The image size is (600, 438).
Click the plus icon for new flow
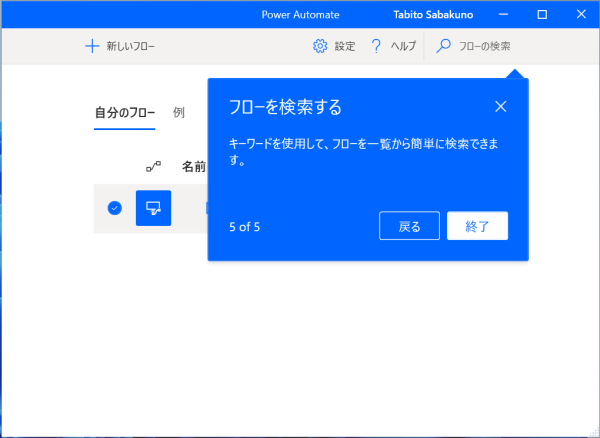pyautogui.click(x=92, y=47)
